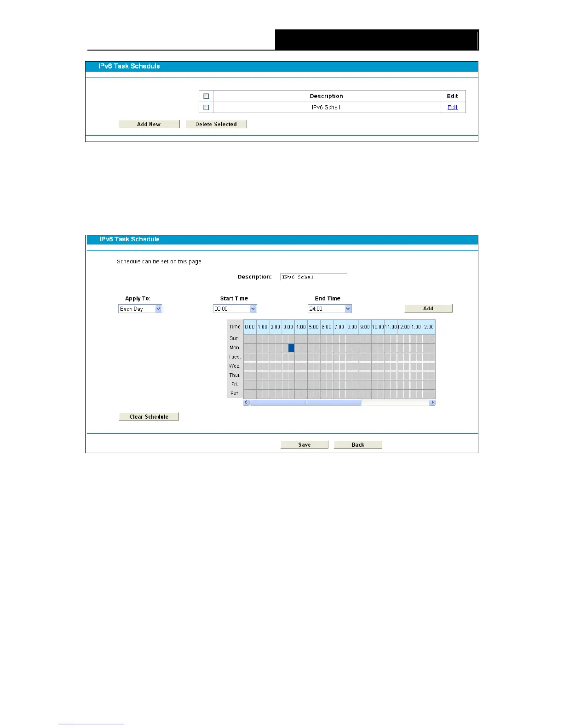Select the IPv6 Sche1 description cell
Viewport: 563px width, 728px height.
point(327,107)
